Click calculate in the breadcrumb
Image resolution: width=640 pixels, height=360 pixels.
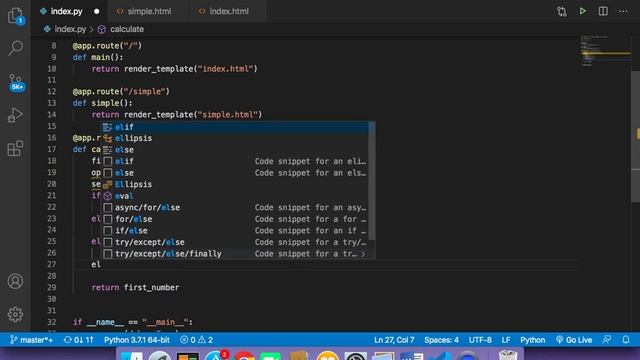pyautogui.click(x=127, y=29)
